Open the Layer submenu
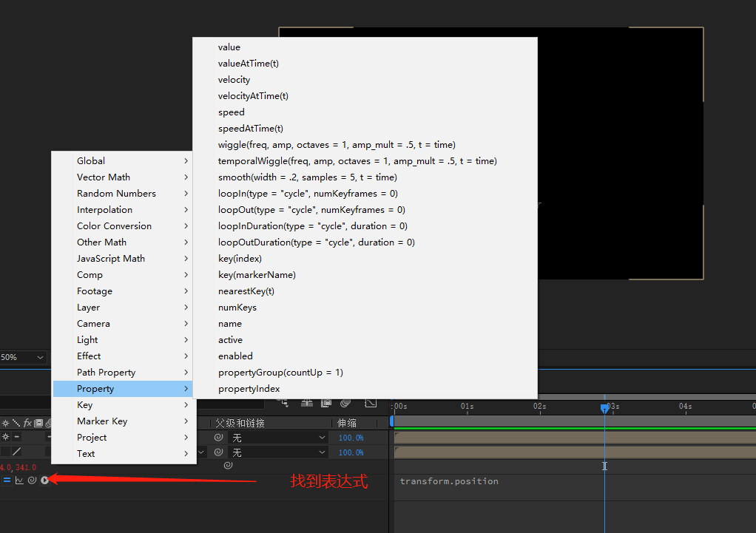The image size is (756, 533). (x=124, y=308)
